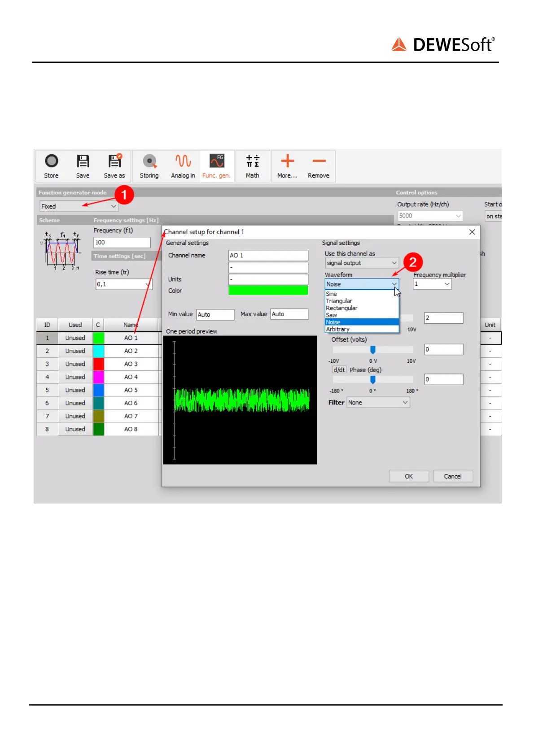Click the Channel name field AO 1

(268, 255)
